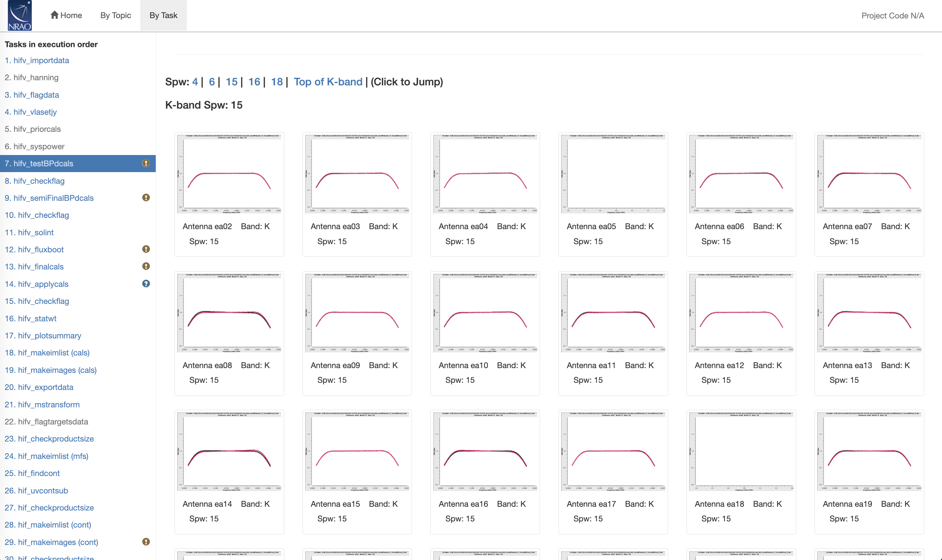Open task 16. hifv_statwt

pyautogui.click(x=31, y=319)
